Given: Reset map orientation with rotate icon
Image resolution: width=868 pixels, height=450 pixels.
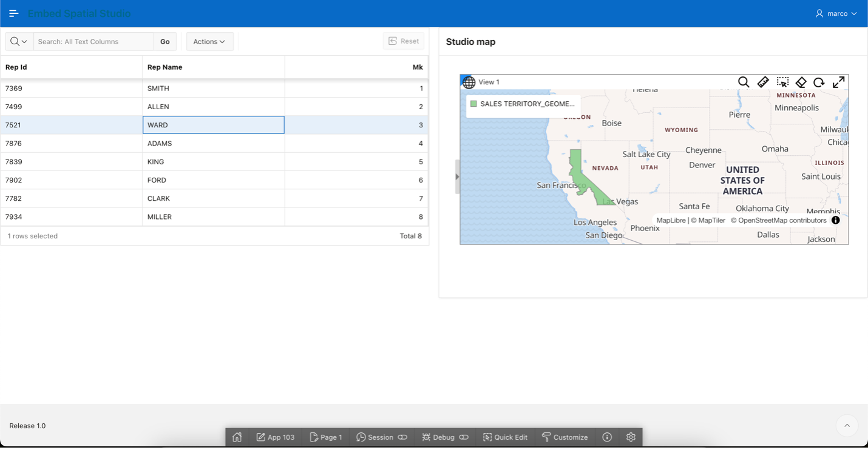Looking at the screenshot, I should pos(820,82).
